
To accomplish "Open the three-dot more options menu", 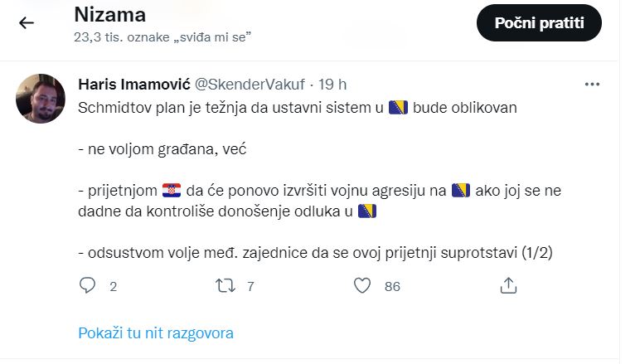I will (x=592, y=85).
